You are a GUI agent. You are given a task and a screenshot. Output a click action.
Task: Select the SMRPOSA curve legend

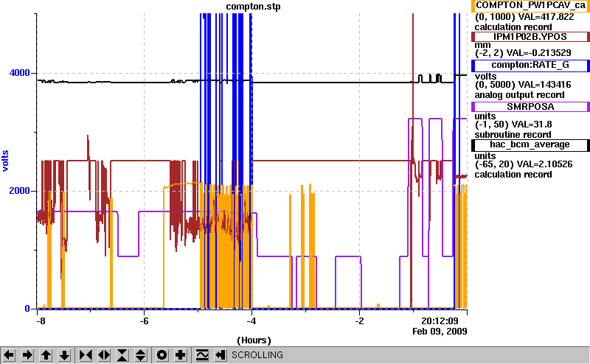pos(530,106)
